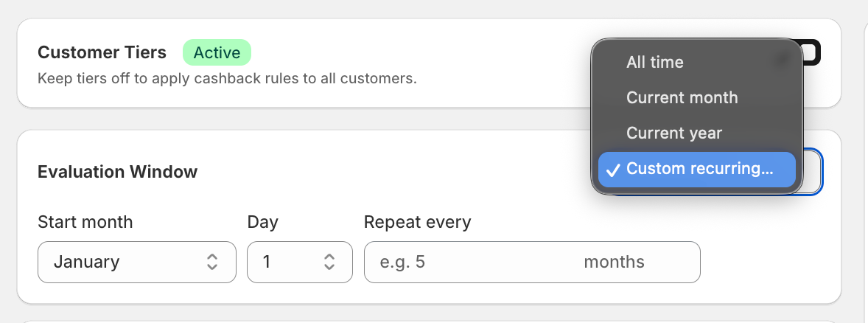Image resolution: width=868 pixels, height=323 pixels.
Task: Click the checkmark beside Custom recurring
Action: point(613,170)
